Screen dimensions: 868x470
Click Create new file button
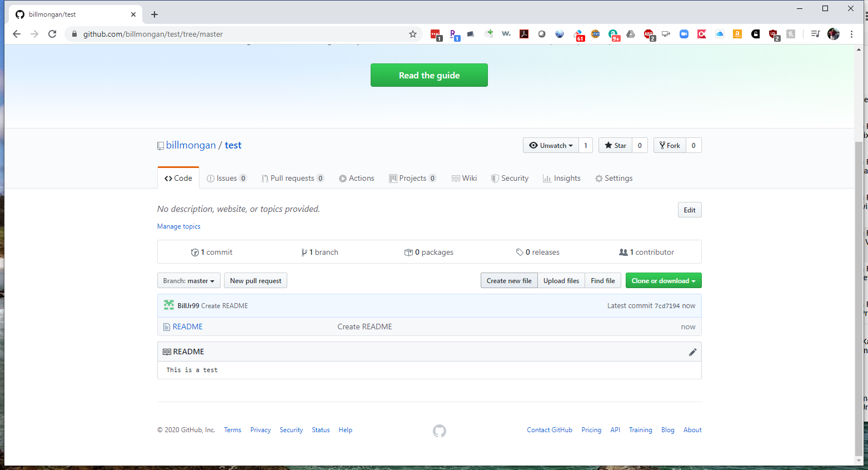click(509, 280)
